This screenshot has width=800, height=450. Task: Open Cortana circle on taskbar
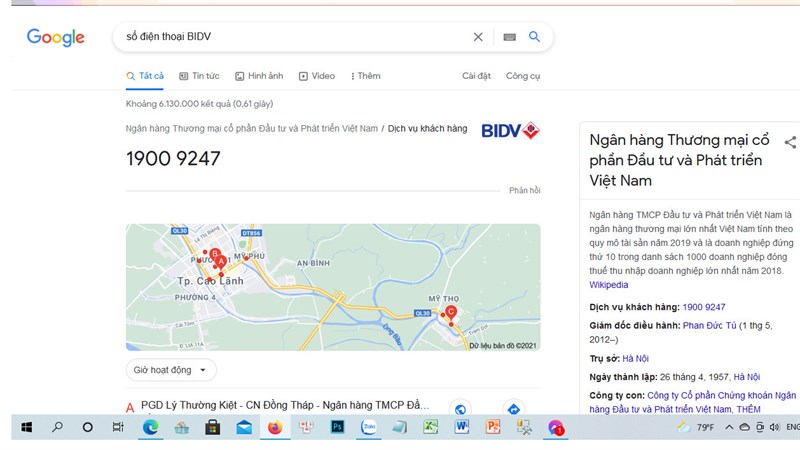(88, 427)
